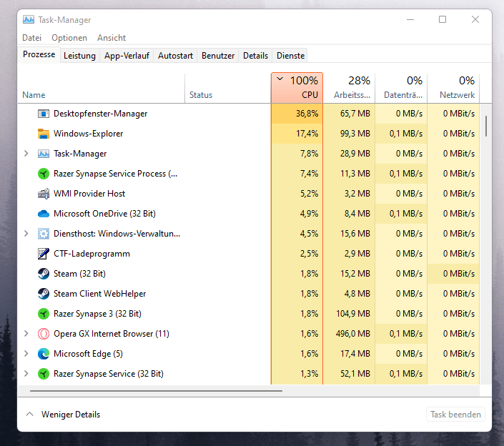The width and height of the screenshot is (504, 446).
Task: Click the WMI Provider Host icon
Action: tap(44, 194)
